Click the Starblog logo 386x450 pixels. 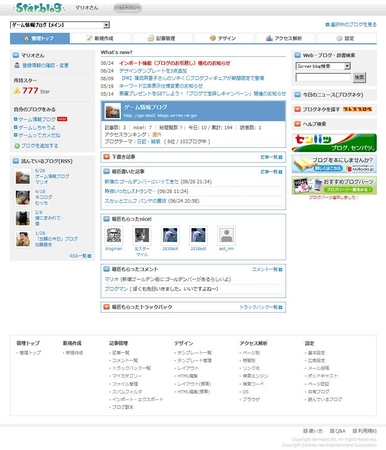click(x=38, y=7)
